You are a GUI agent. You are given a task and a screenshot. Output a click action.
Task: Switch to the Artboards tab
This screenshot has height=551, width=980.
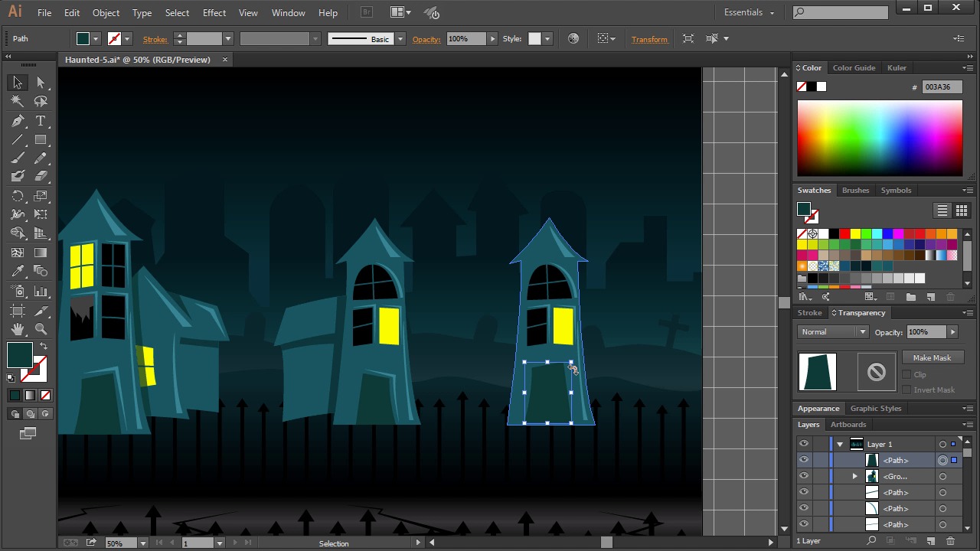(848, 425)
